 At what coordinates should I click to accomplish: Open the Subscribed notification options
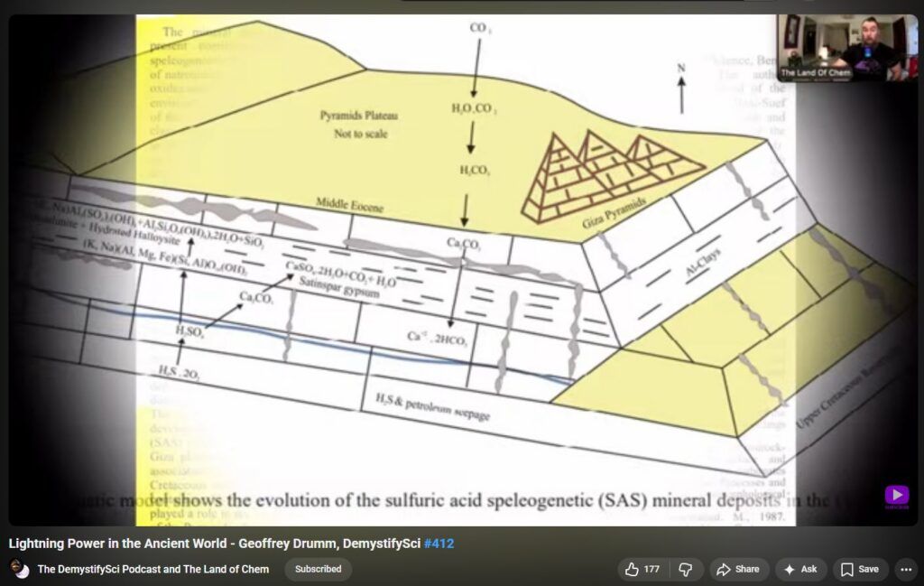(x=318, y=569)
